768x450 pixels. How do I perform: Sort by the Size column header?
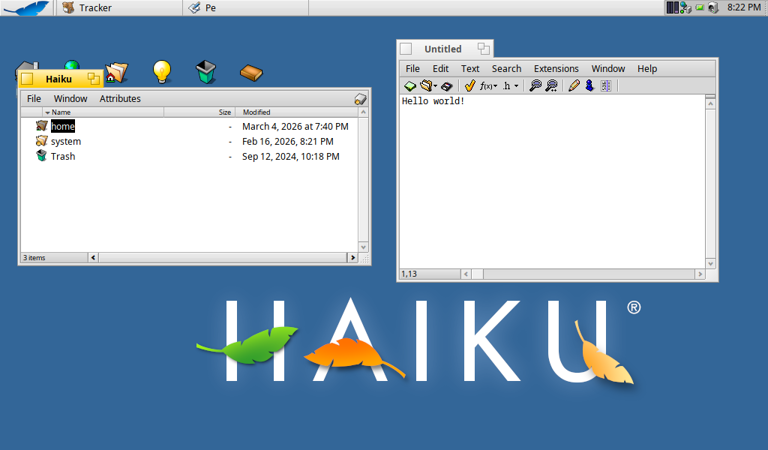click(x=199, y=112)
